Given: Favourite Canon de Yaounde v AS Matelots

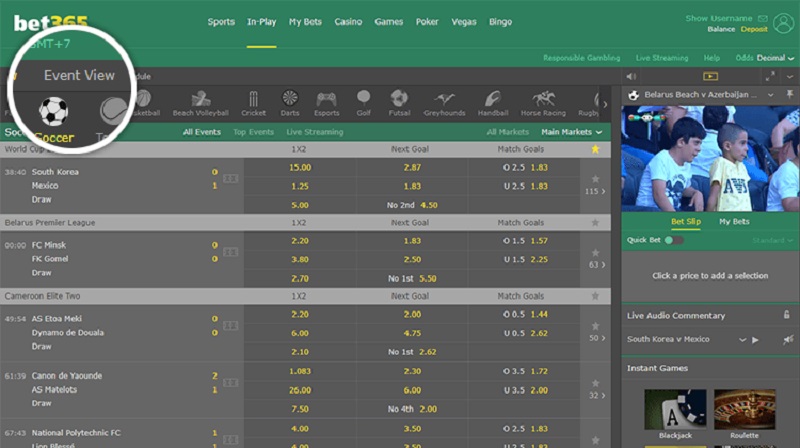Looking at the screenshot, I should (x=595, y=383).
